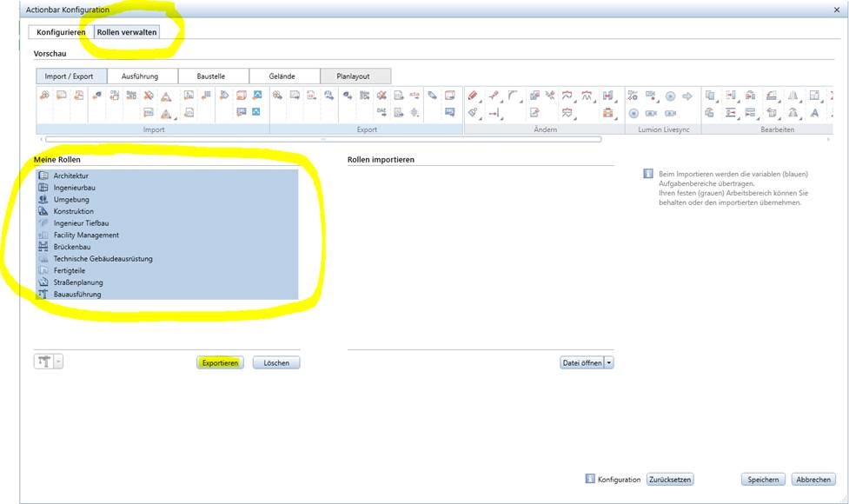The height and width of the screenshot is (504, 849).
Task: Click the text 'A' icon in Bearbeiten
Action: point(814,113)
